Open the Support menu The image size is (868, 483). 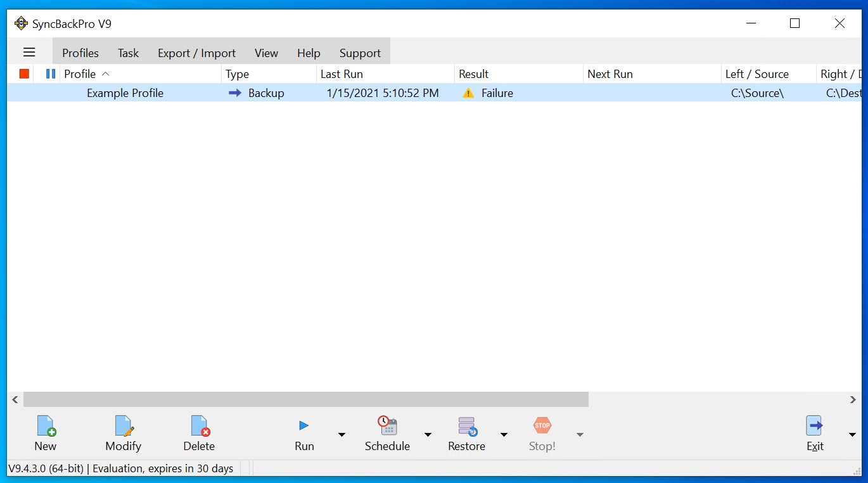360,53
